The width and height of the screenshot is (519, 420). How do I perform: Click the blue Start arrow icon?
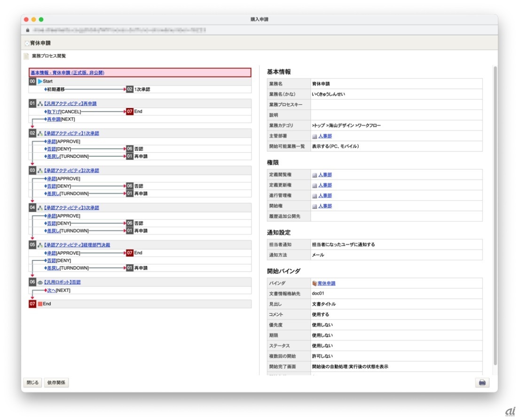point(40,81)
